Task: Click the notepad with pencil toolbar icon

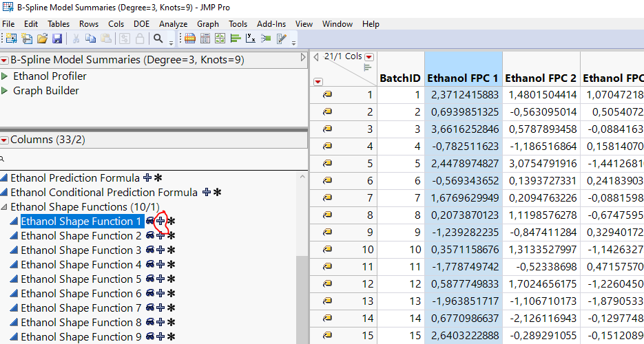Action: (x=281, y=39)
